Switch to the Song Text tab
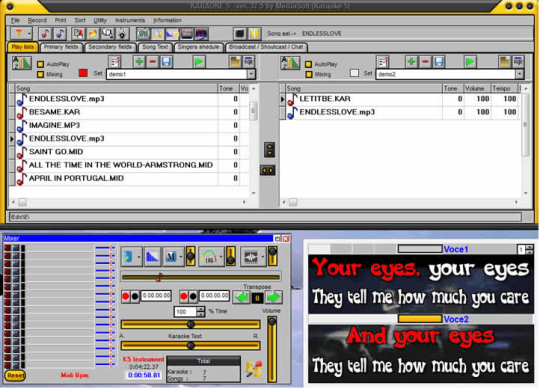This screenshot has width=540, height=389. point(155,47)
